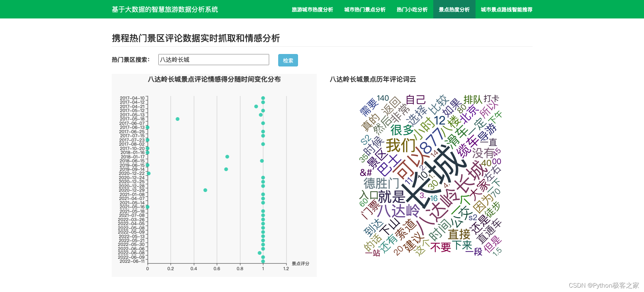Click the word 缆车 in word cloud
This screenshot has width=644, height=292.
(468, 146)
